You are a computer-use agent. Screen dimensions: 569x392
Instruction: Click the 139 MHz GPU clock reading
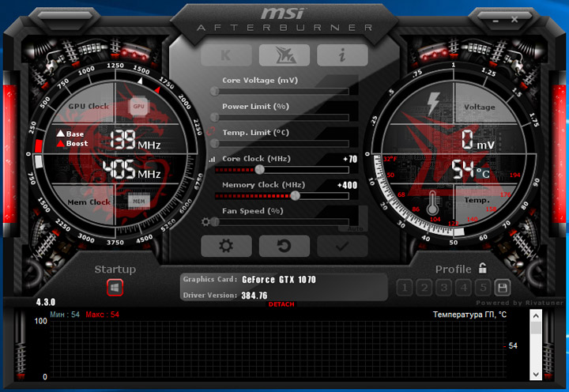pos(135,140)
